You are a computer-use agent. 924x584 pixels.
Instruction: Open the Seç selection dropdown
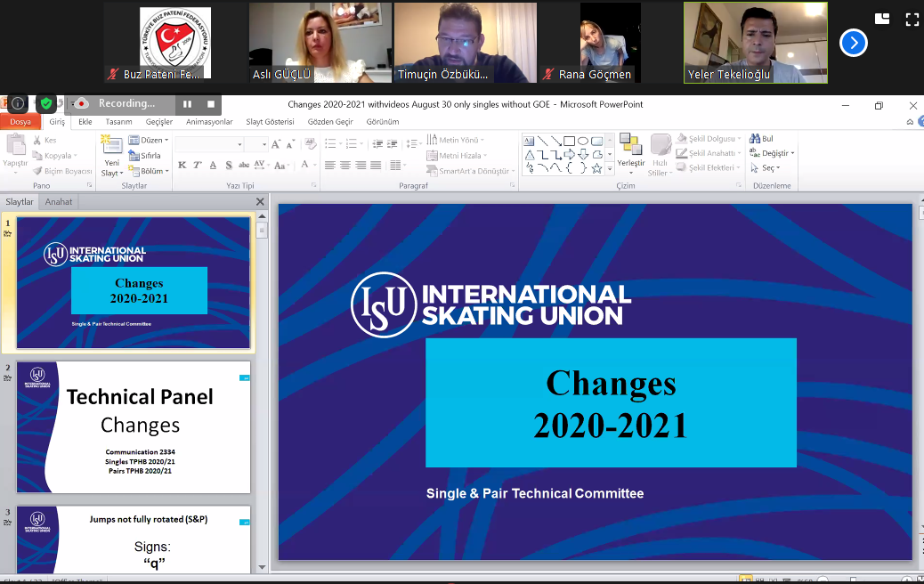coord(765,167)
